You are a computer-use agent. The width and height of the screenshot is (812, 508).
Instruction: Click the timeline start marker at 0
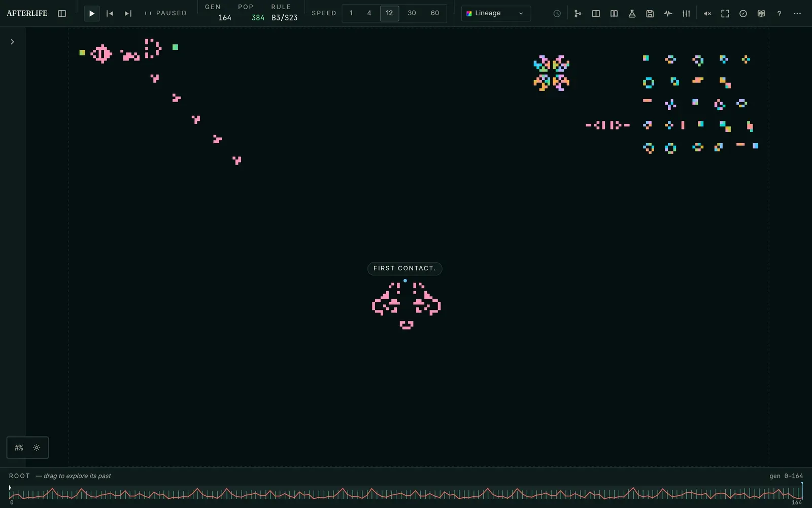tap(10, 488)
